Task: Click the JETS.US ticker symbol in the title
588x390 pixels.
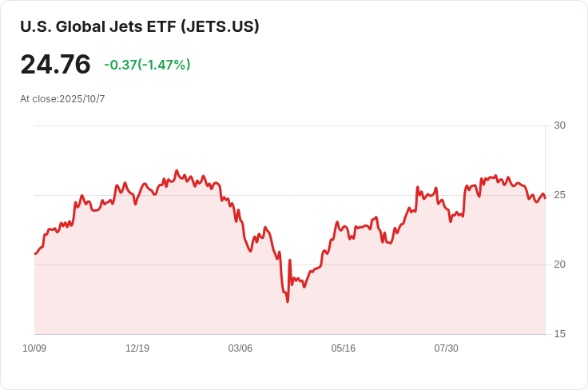Action: (220, 26)
